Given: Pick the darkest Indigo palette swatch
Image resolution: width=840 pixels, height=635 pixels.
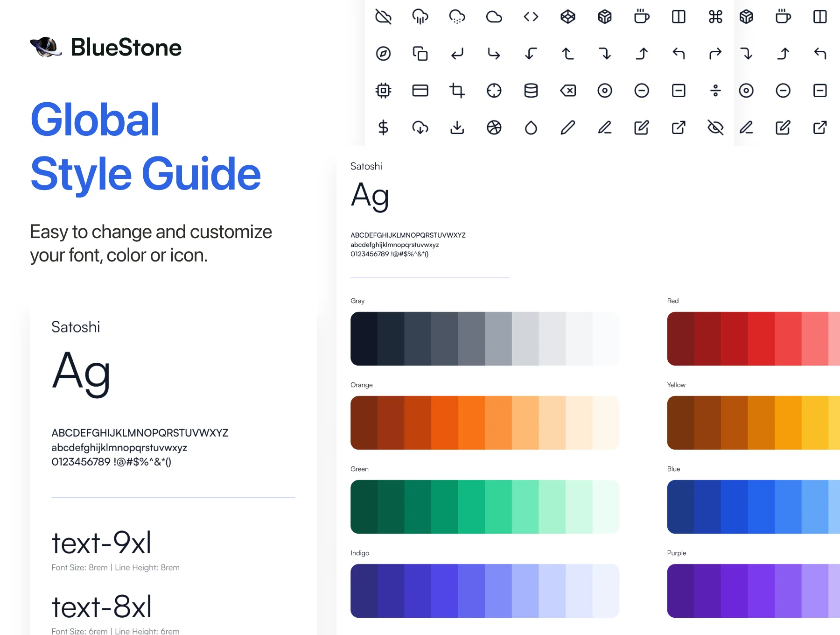Looking at the screenshot, I should pos(364,591).
